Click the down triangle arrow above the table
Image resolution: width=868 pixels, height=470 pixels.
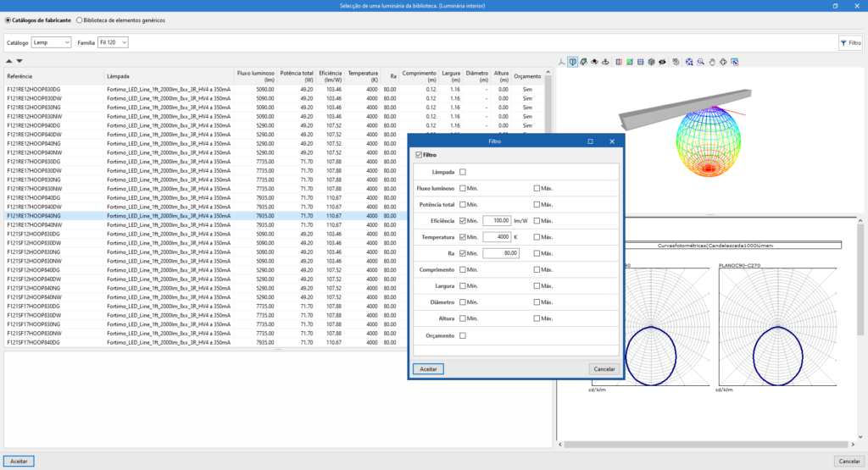[x=19, y=61]
